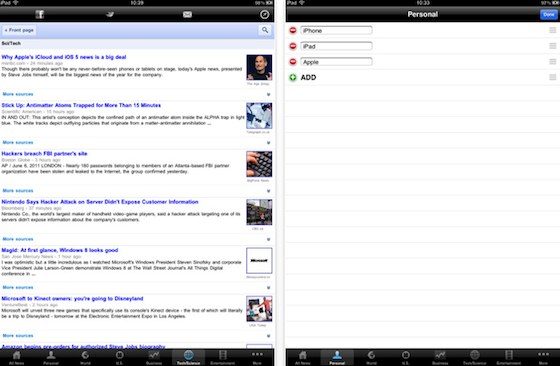Open the Windows 8 looks good headline
Screen dimensions: 560x366
pyautogui.click(x=60, y=250)
